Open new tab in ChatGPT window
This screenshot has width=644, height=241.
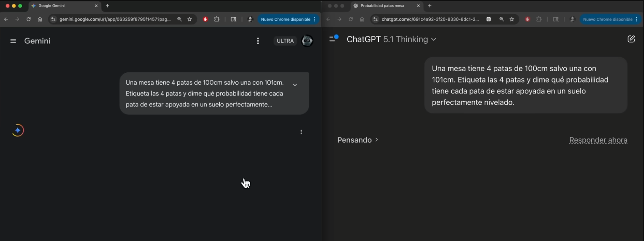[430, 6]
